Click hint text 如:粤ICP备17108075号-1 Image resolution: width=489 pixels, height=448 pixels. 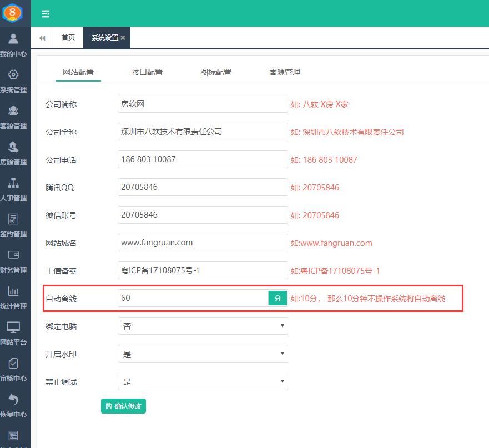click(335, 271)
